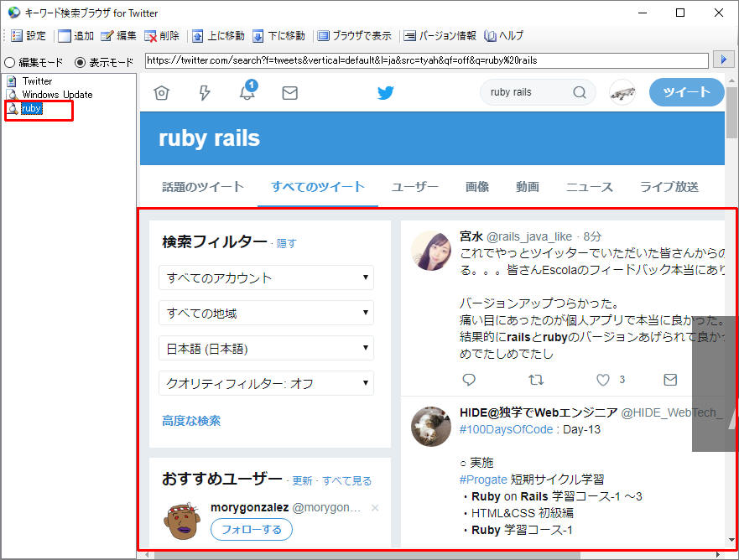This screenshot has height=560, width=739.
Task: Switch to ユーザー tab
Action: point(414,187)
